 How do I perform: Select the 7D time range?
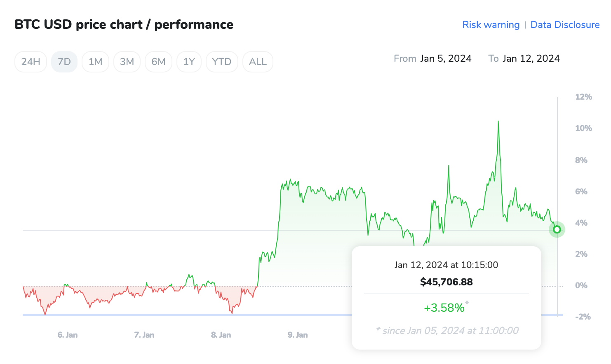64,61
